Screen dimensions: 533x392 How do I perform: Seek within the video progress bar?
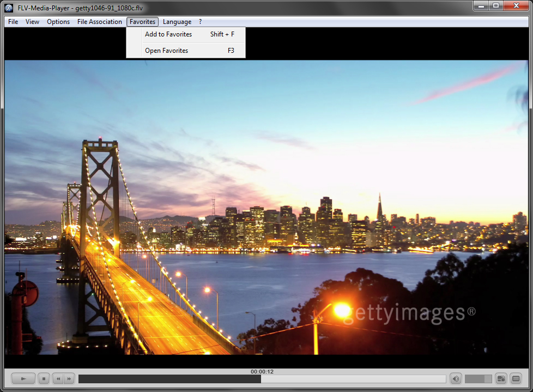tap(262, 379)
